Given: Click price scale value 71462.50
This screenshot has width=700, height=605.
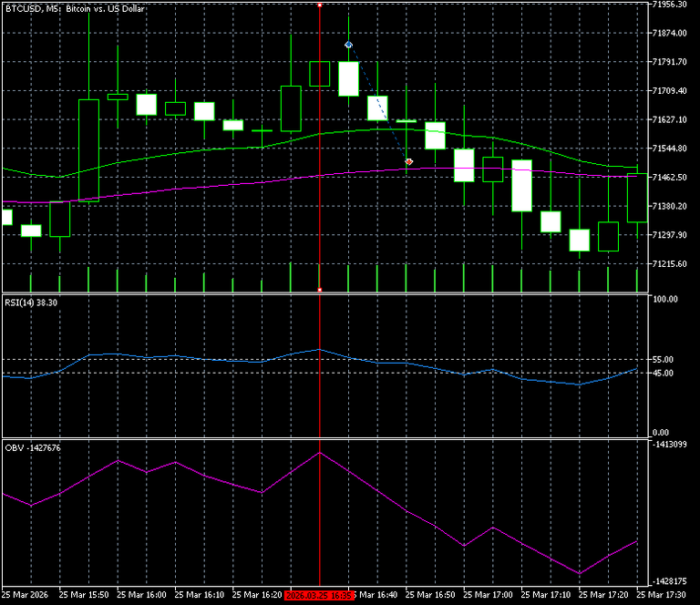Looking at the screenshot, I should tap(669, 178).
